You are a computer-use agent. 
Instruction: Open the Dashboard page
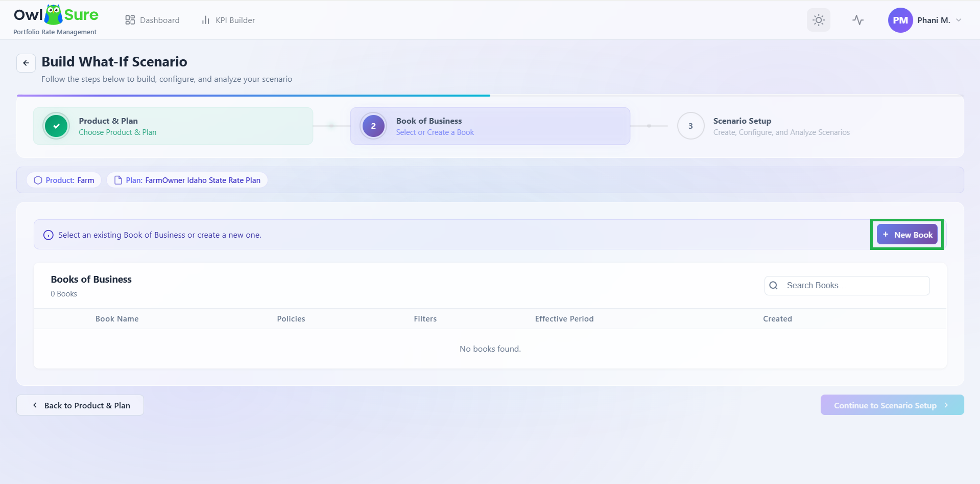[x=152, y=20]
